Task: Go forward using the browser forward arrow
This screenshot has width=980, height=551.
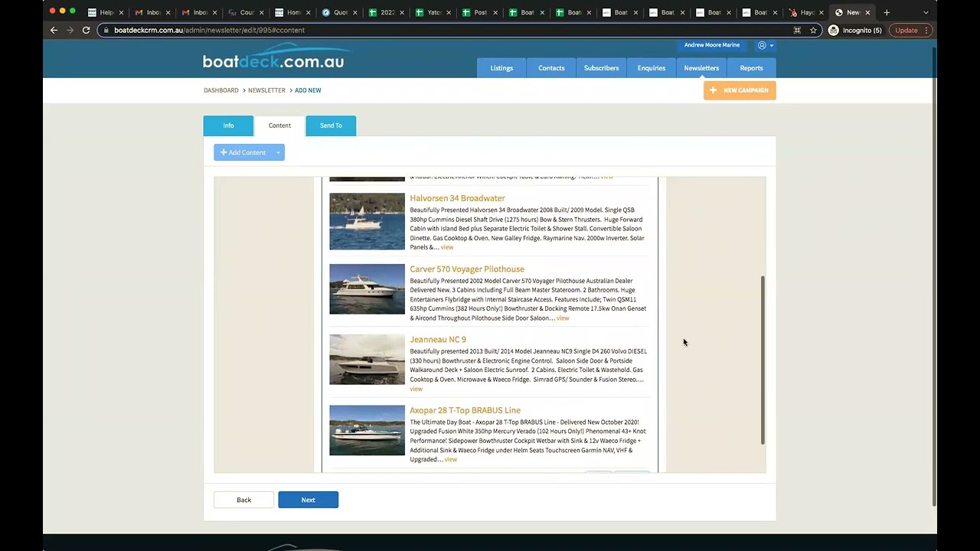Action: coord(70,30)
